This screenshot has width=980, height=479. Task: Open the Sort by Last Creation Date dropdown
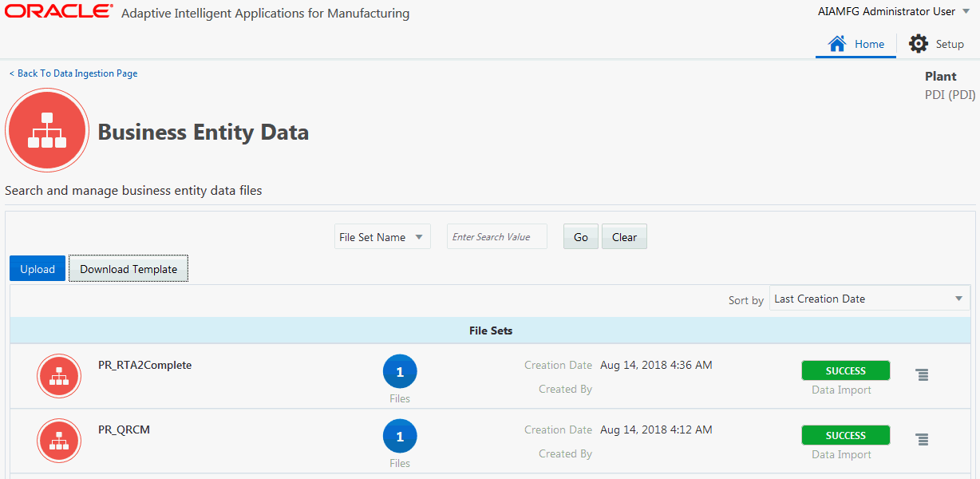coord(870,299)
